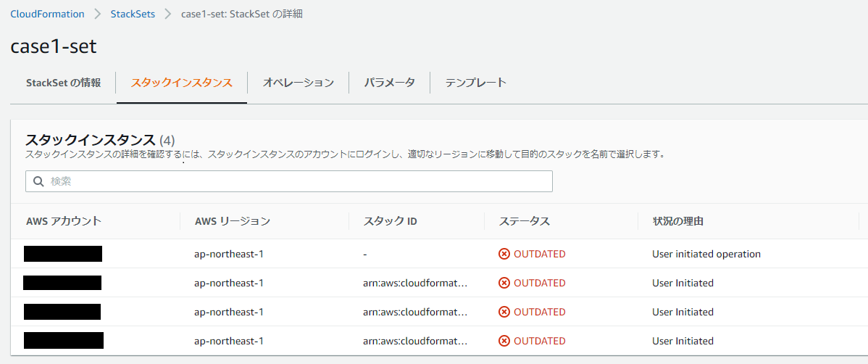
Task: Sort by AWS リージョン column header
Action: pyautogui.click(x=233, y=221)
